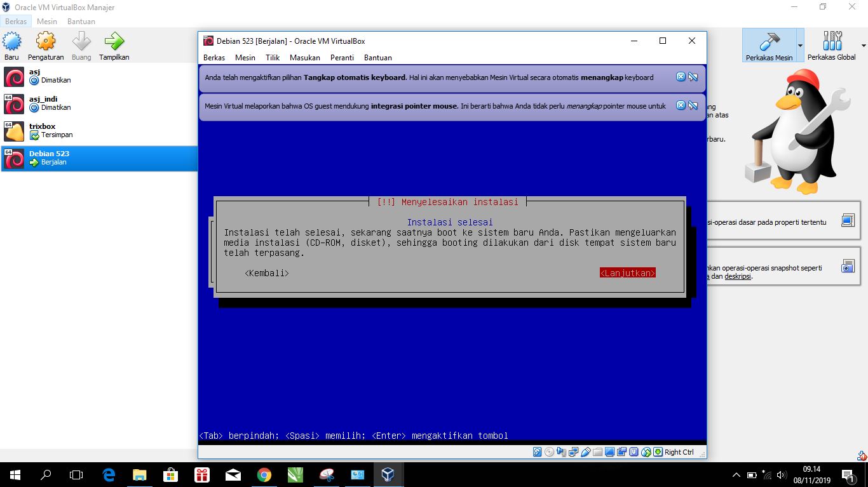This screenshot has width=868, height=487.
Task: Click the Right Ctrl host key label
Action: click(679, 452)
